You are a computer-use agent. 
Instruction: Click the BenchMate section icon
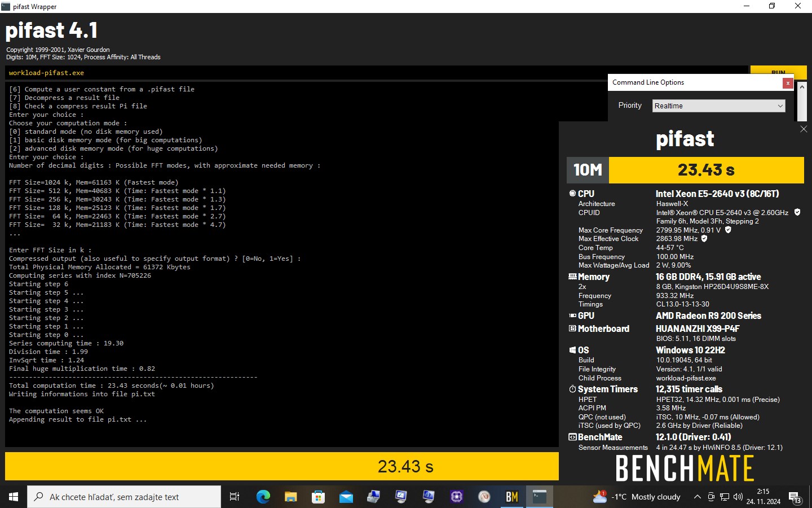(x=572, y=437)
